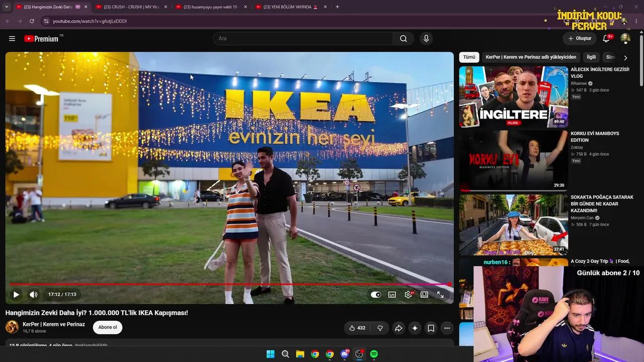
Task: Click the search magnifier button
Action: click(404, 39)
